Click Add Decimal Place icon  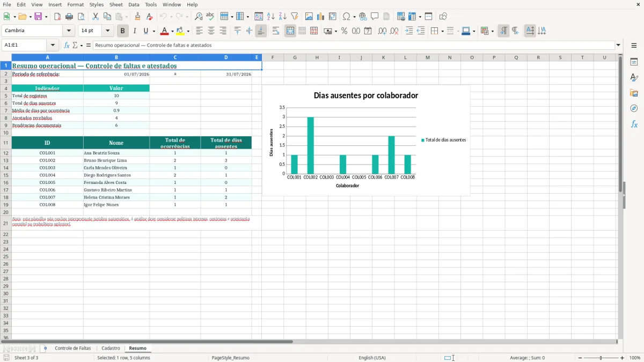tap(383, 31)
